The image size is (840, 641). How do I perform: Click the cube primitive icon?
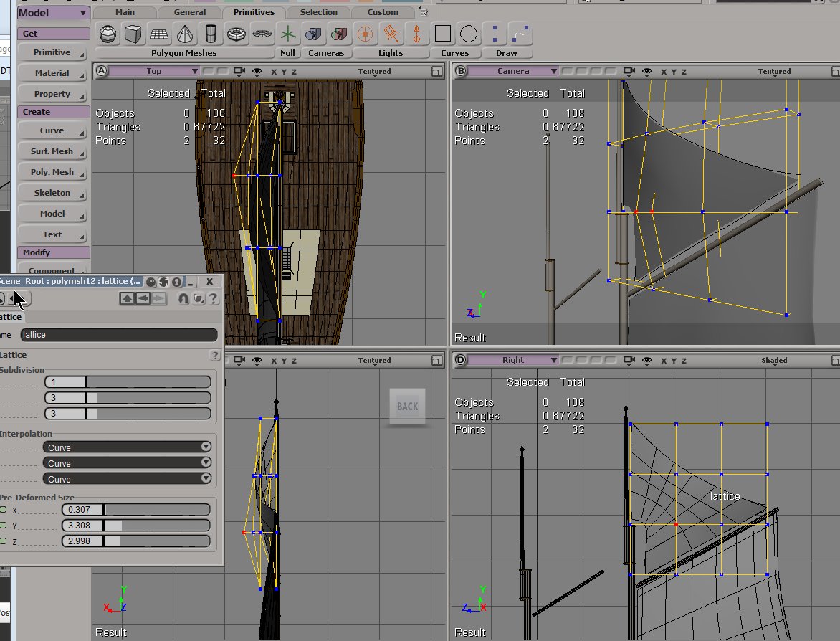(133, 34)
